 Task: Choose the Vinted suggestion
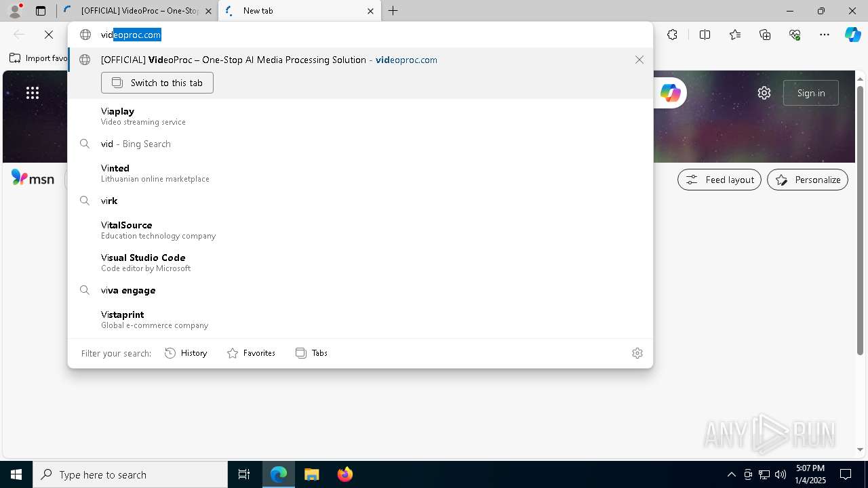[360, 173]
